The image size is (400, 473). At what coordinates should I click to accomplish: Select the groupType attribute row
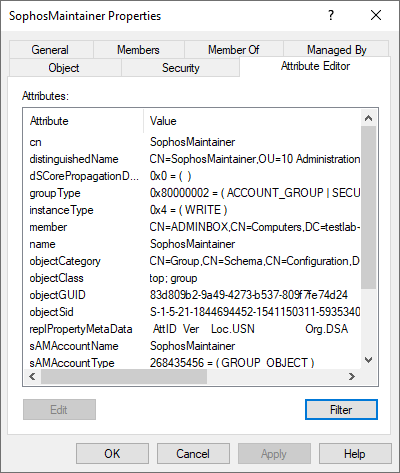[192, 193]
